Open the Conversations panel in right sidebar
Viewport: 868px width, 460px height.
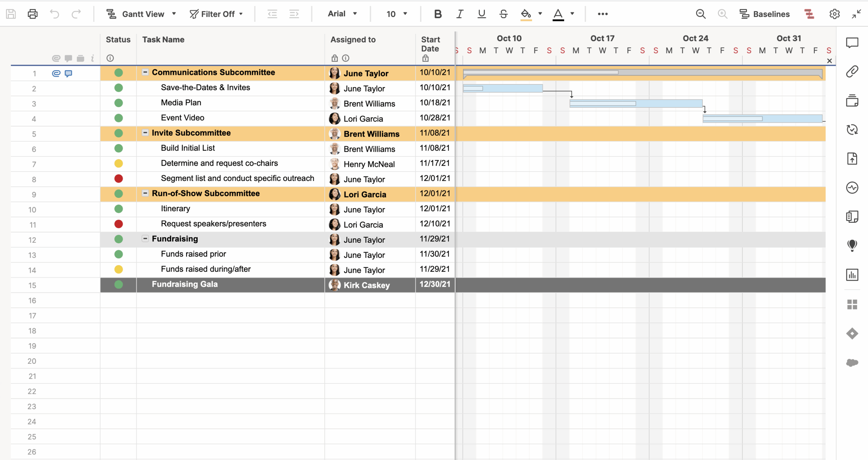[x=853, y=43]
